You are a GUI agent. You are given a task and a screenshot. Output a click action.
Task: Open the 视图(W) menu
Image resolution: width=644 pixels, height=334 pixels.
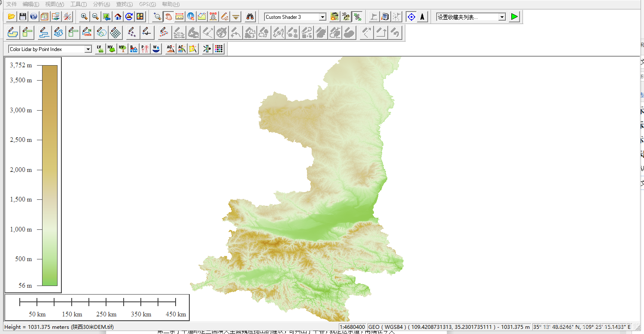coord(55,4)
